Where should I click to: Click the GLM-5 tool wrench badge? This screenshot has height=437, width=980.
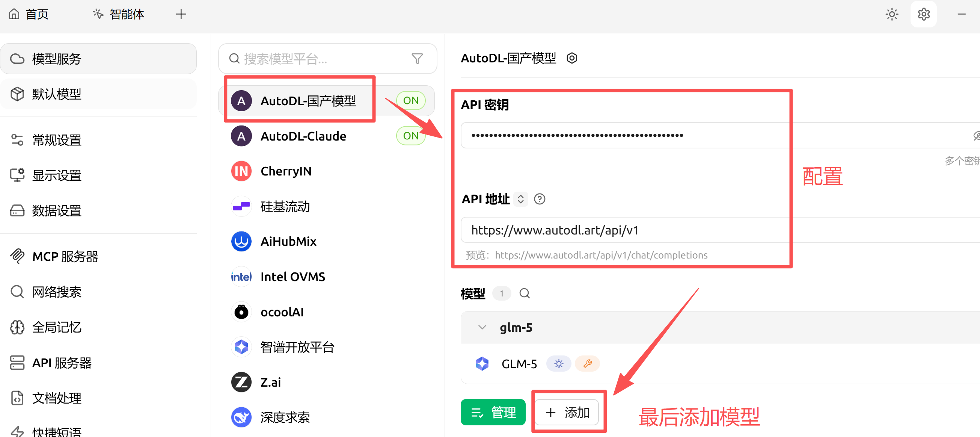(x=587, y=363)
